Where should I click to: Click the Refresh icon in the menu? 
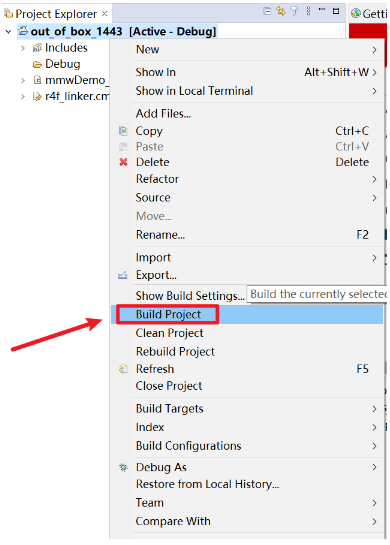(x=123, y=369)
